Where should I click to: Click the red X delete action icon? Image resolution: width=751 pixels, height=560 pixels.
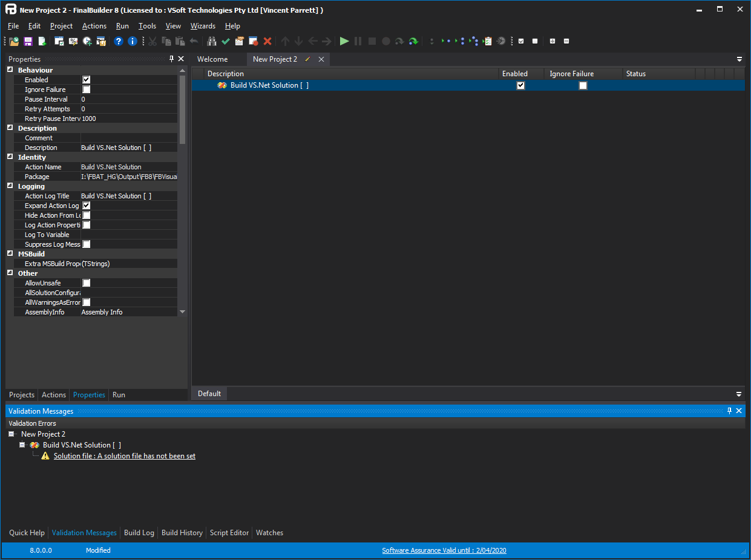pos(267,41)
